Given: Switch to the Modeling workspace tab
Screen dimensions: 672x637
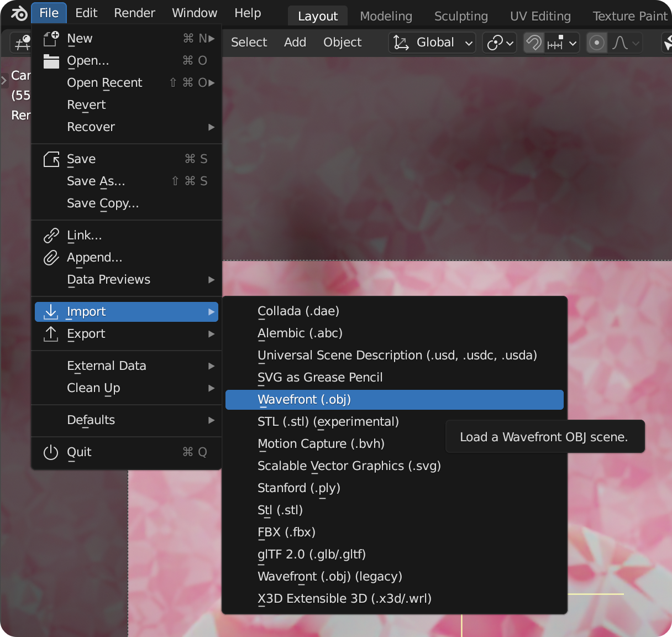Looking at the screenshot, I should (386, 16).
